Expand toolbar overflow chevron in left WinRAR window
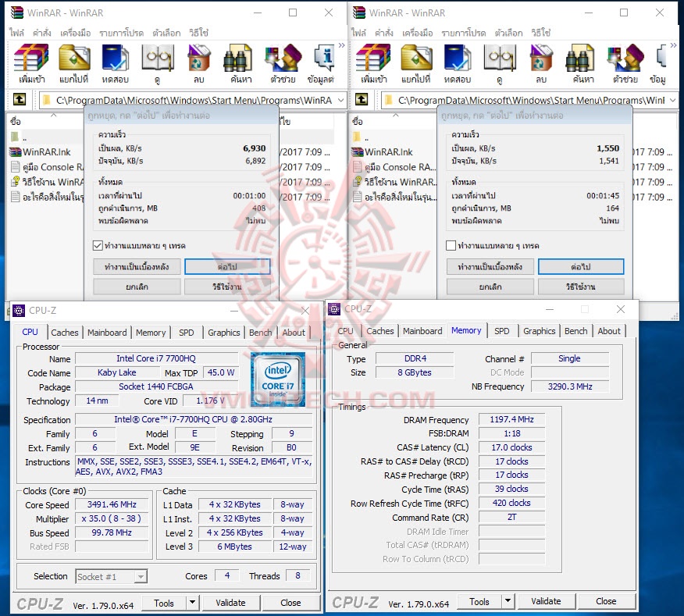684x616 pixels. pyautogui.click(x=341, y=45)
